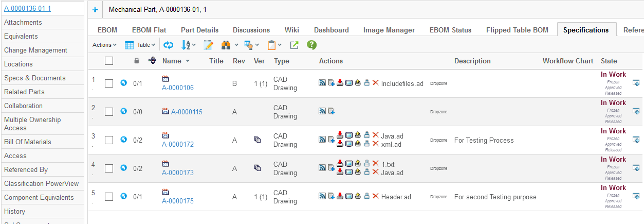Click the notepad edit mode icon
This screenshot has width=644, height=224.
pyautogui.click(x=208, y=45)
